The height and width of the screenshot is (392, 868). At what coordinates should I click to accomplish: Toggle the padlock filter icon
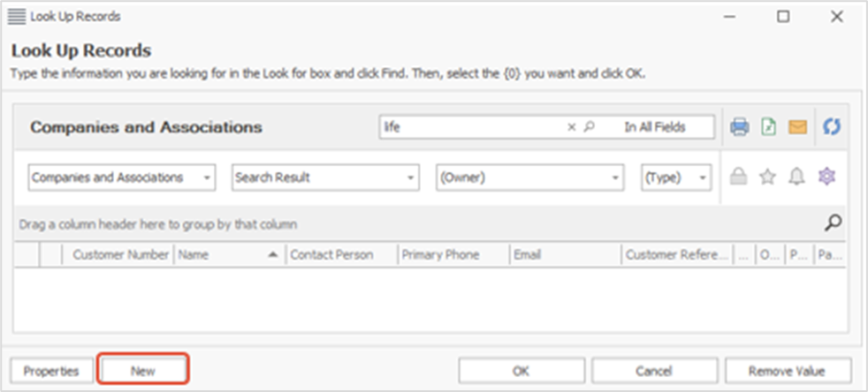pos(739,177)
